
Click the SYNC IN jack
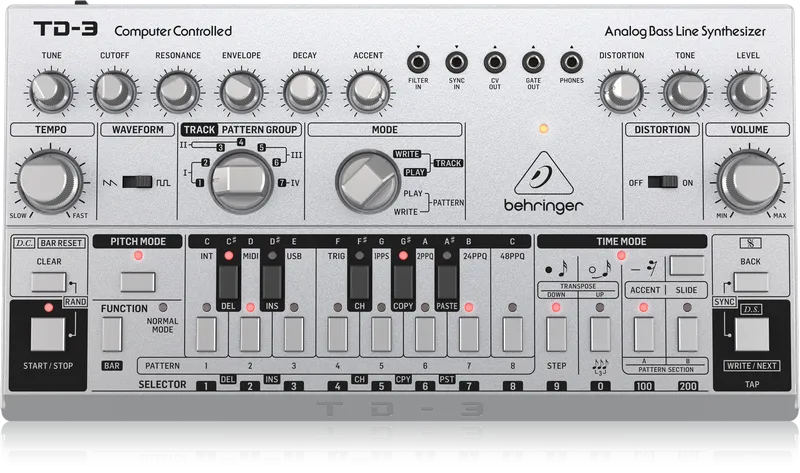coord(456,63)
